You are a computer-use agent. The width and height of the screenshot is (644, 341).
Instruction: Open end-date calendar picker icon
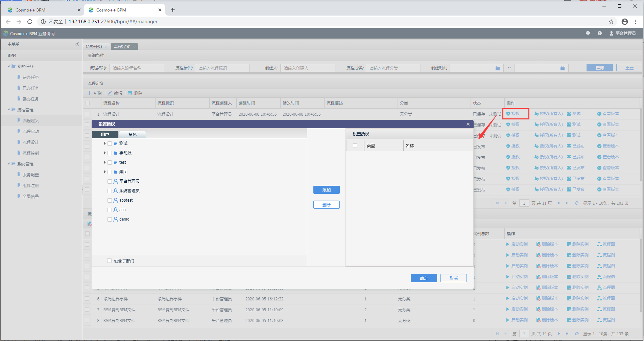coord(563,68)
